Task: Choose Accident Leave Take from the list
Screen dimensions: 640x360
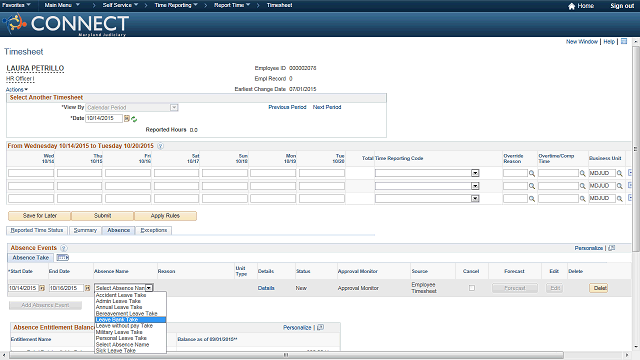Action: [x=130, y=295]
